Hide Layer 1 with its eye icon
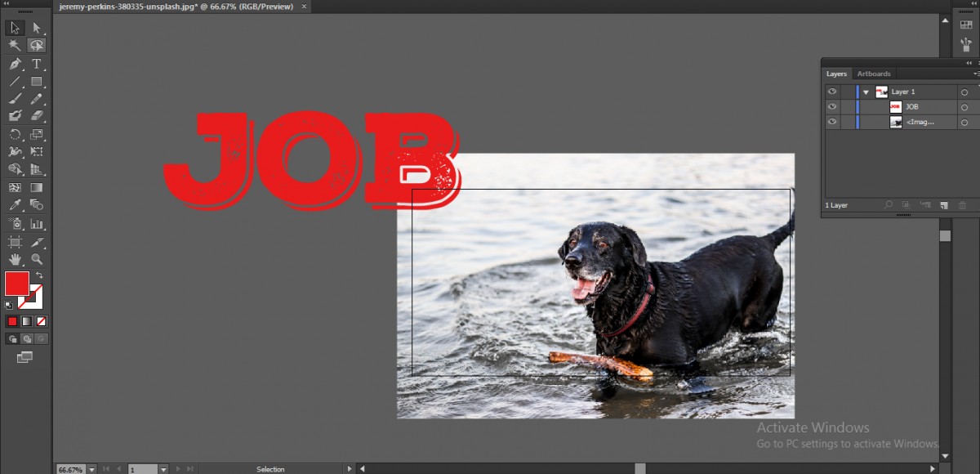 831,92
